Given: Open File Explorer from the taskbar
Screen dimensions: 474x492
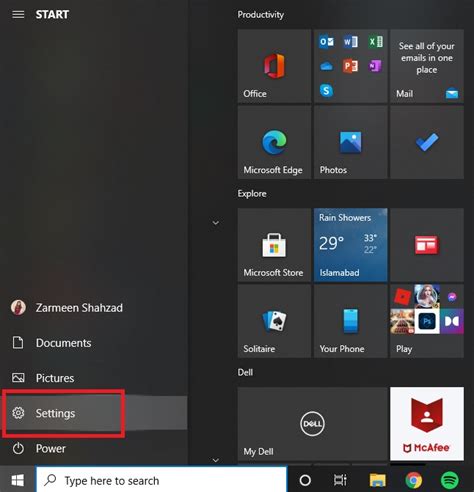Looking at the screenshot, I should pyautogui.click(x=378, y=480).
